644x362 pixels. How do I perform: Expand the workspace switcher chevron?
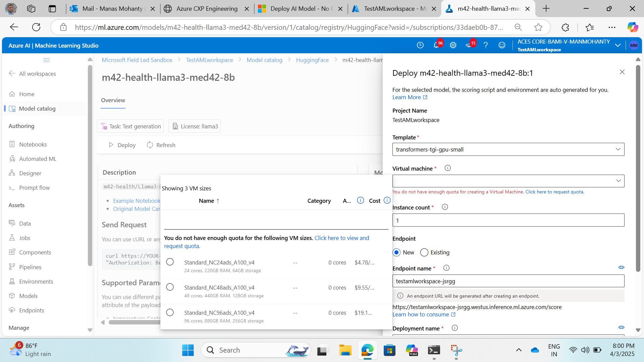(618, 45)
